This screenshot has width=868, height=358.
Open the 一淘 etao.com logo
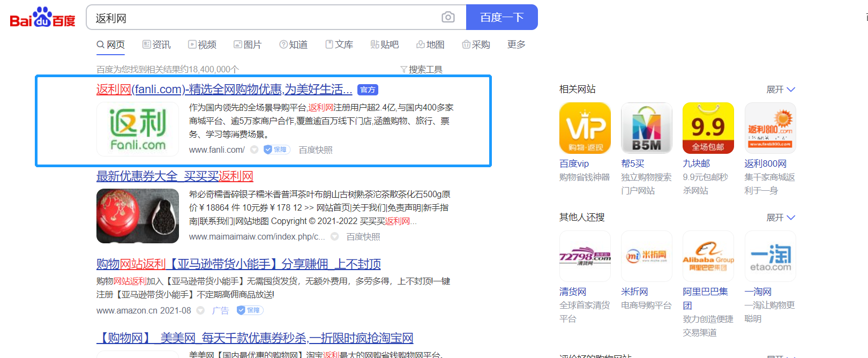click(x=770, y=256)
